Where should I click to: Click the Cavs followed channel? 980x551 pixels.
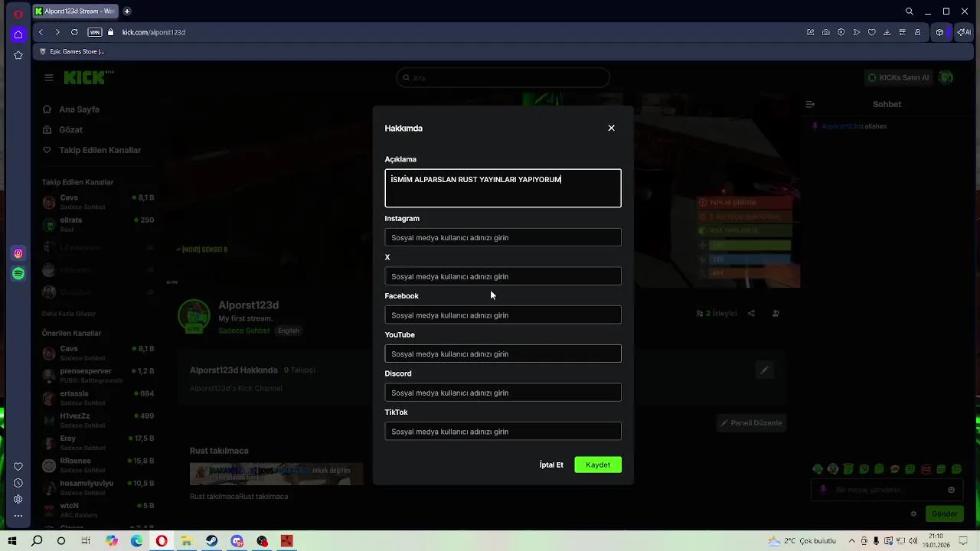click(x=98, y=202)
